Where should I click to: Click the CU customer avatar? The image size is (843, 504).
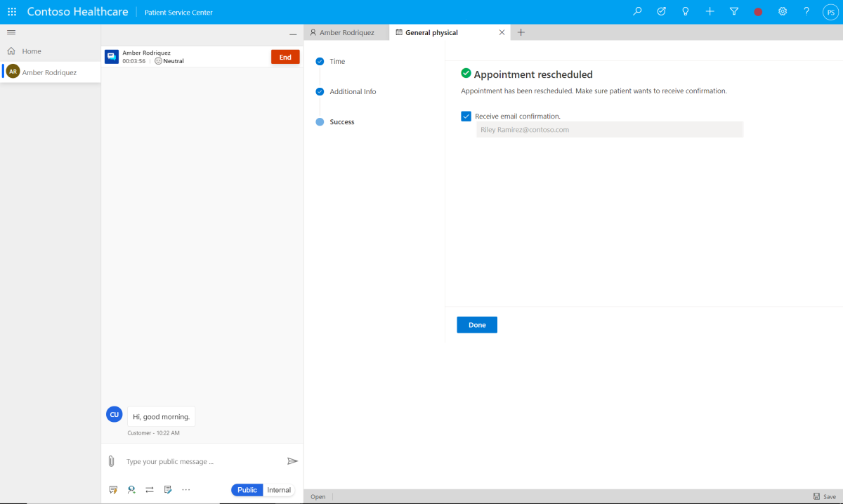click(114, 414)
